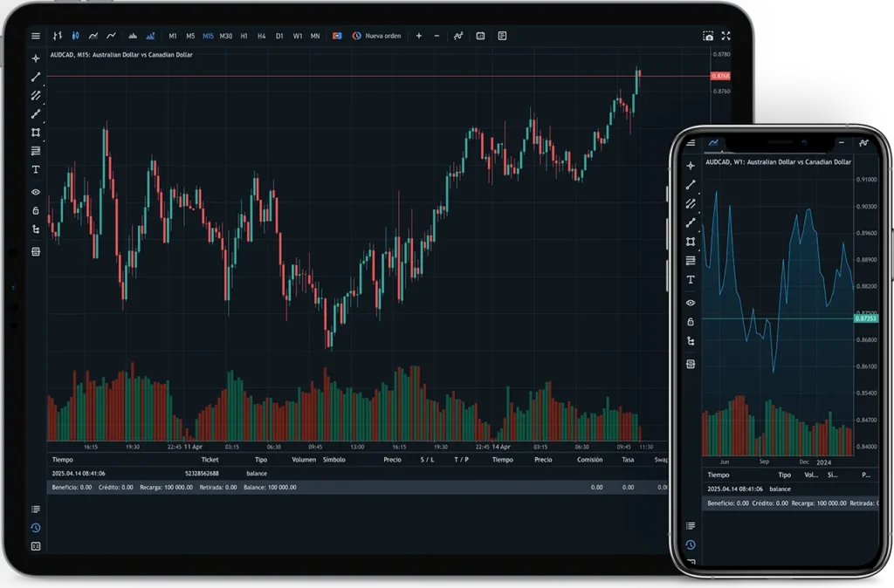
Task: Toggle tick volumes icon in tablet toolbar
Action: (133, 36)
